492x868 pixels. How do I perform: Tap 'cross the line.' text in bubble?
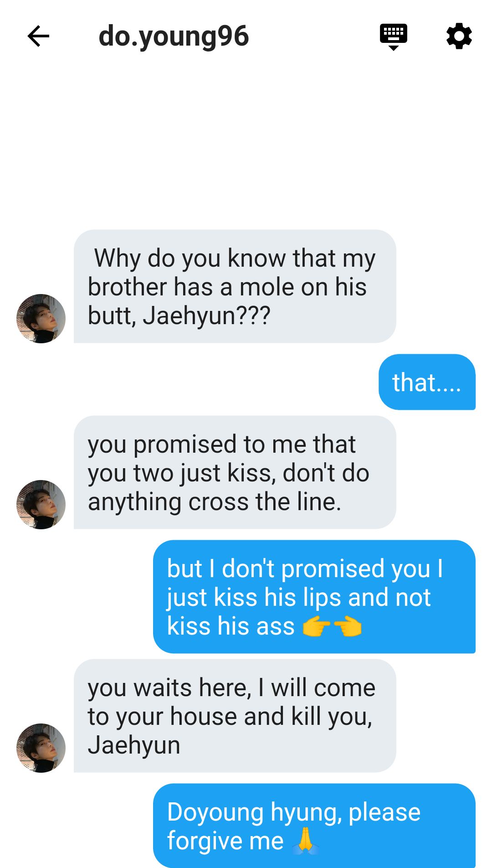coord(265,501)
